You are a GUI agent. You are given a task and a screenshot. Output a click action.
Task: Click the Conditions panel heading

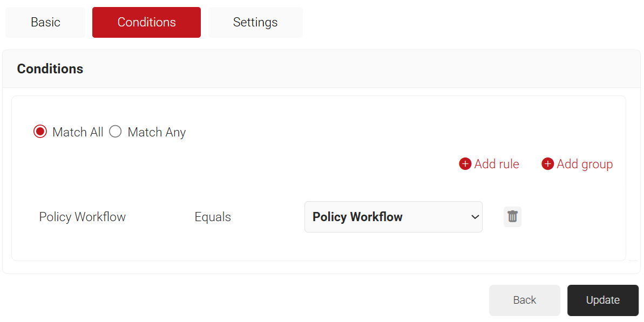50,69
